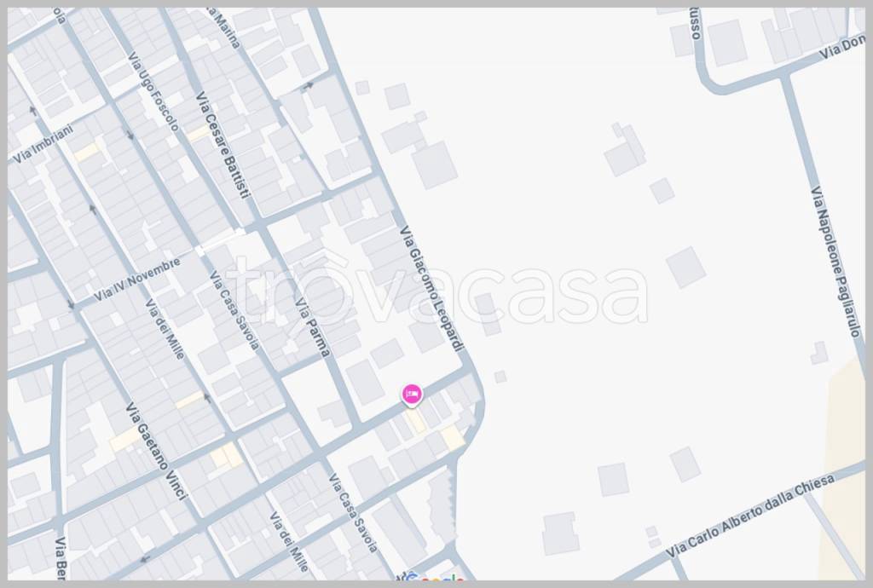Click the trovacasa watermark text
Screen dimensions: 873x588
pos(436,291)
